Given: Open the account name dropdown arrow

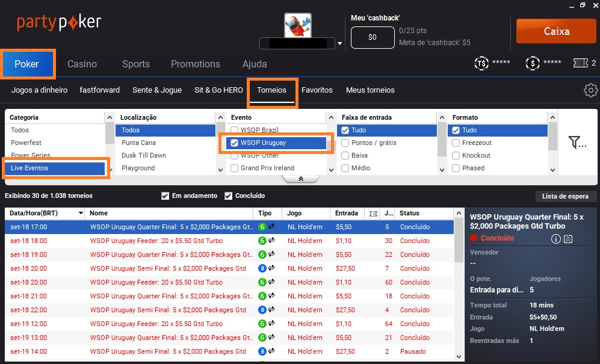Looking at the screenshot, I should [x=339, y=44].
